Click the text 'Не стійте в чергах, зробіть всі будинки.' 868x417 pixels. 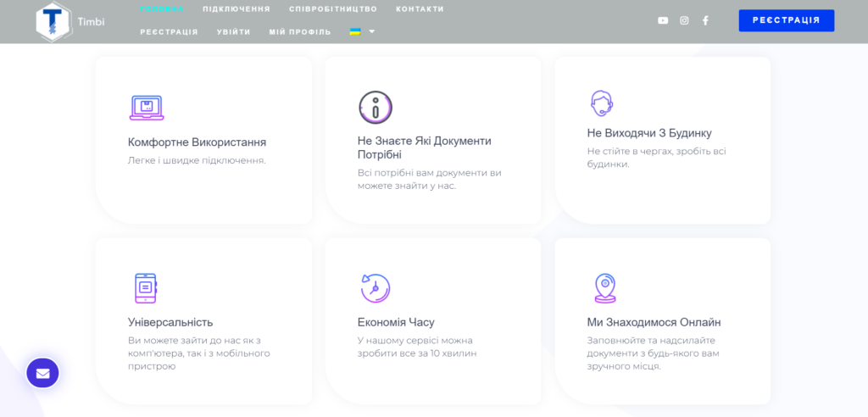(x=657, y=158)
